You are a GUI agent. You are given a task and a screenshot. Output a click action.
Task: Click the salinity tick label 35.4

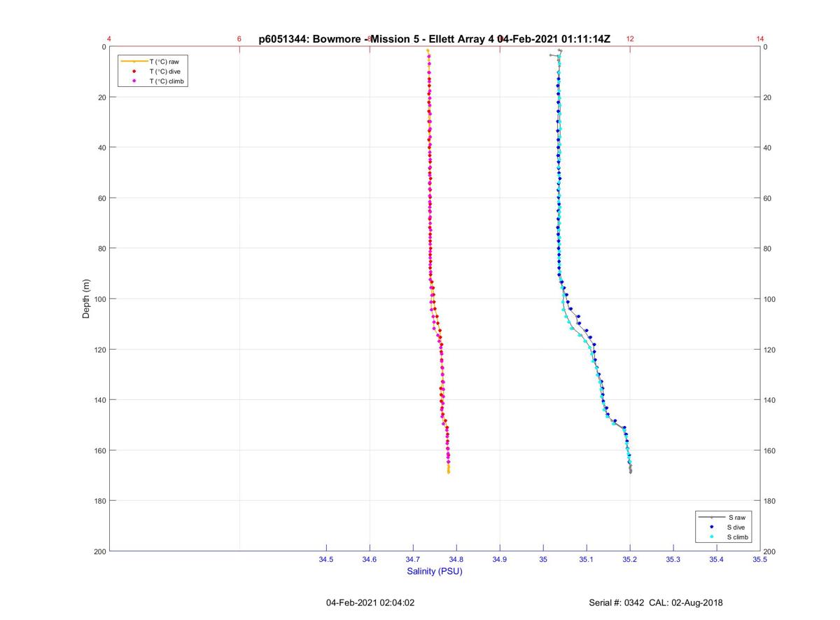click(717, 560)
